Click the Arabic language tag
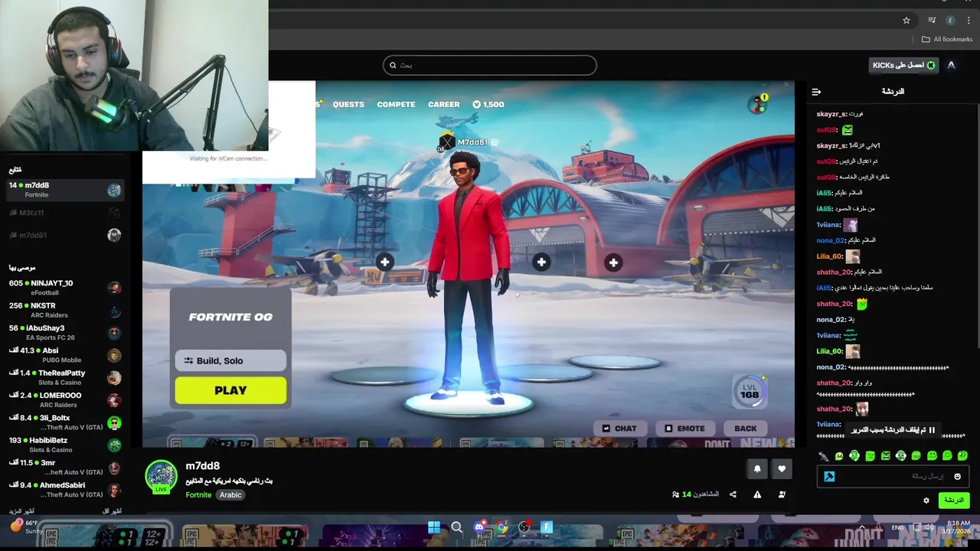This screenshot has width=980, height=551. pos(230,495)
